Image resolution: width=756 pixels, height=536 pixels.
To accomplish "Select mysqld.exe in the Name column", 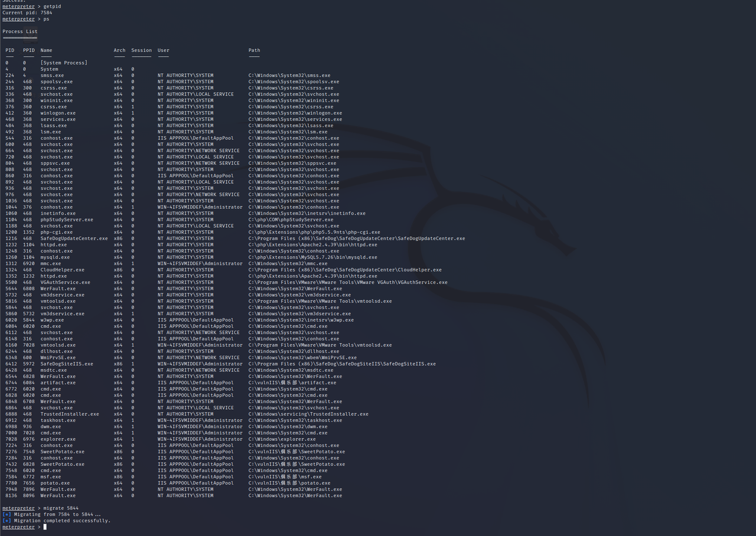I will coord(55,257).
